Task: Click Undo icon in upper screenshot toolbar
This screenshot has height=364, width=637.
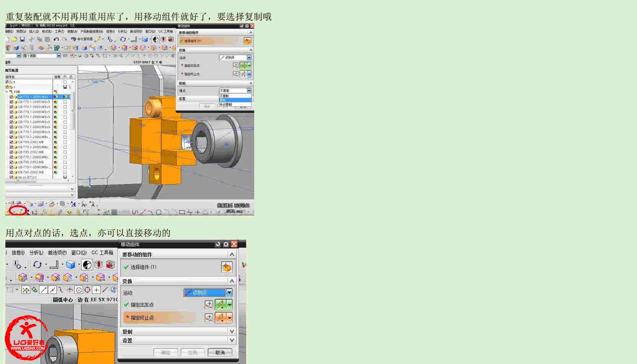Action: 56,39
